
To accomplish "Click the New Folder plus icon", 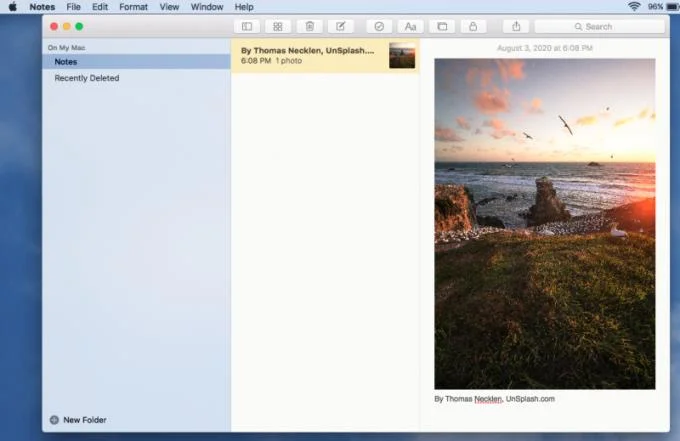I will click(x=54, y=420).
